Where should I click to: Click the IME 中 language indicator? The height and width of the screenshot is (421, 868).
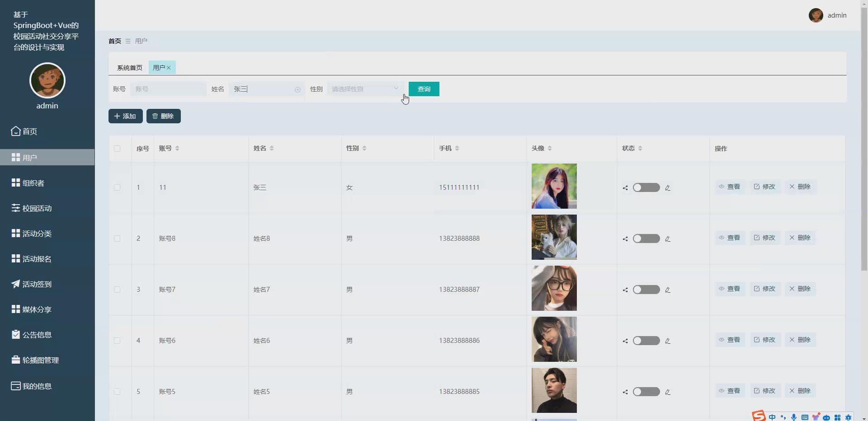[772, 417]
